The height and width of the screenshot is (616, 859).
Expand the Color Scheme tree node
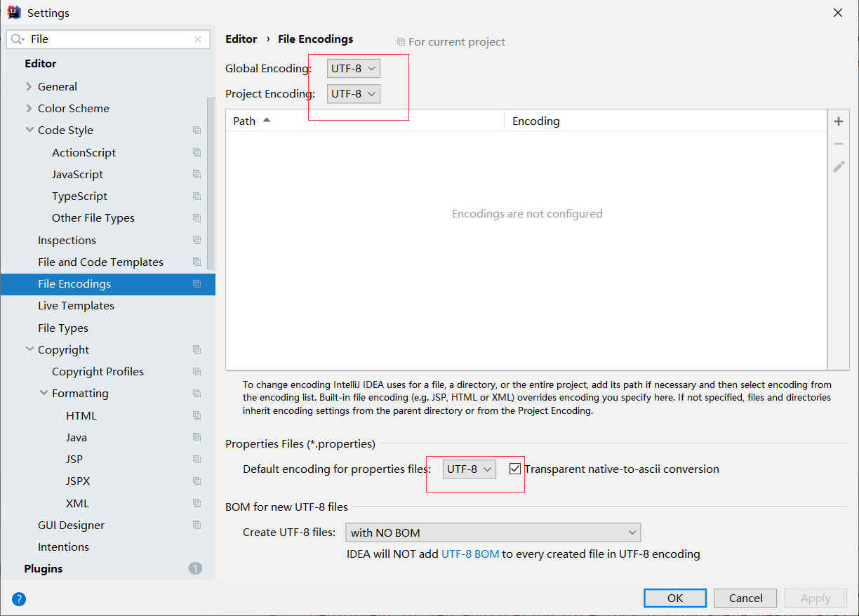tap(29, 109)
